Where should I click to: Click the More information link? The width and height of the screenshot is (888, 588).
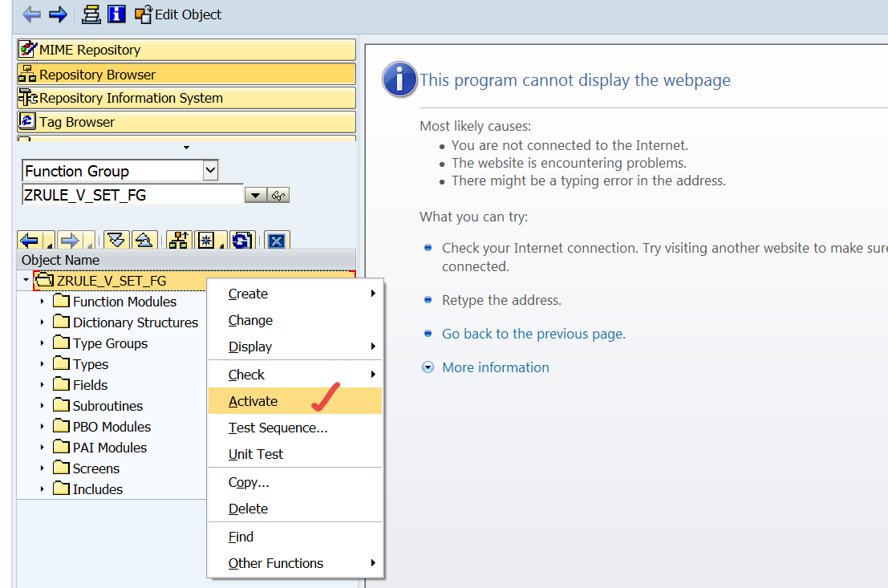[x=496, y=367]
